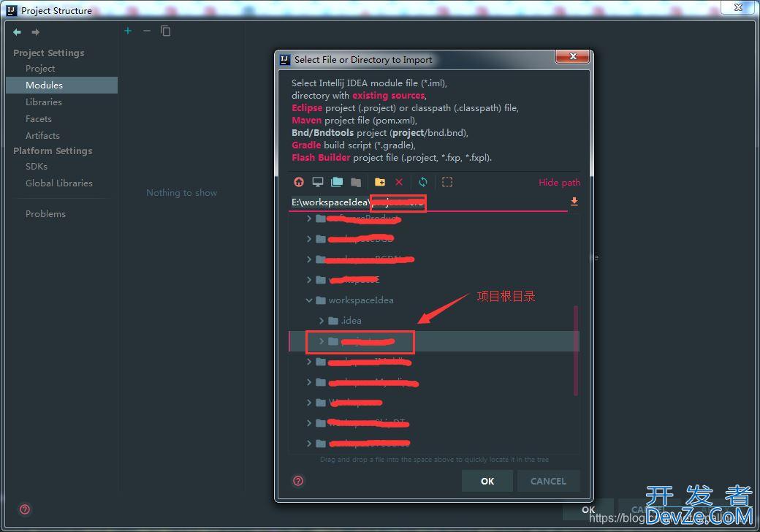Select the workspaceIdea folder row
760x532 pixels.
(434, 300)
